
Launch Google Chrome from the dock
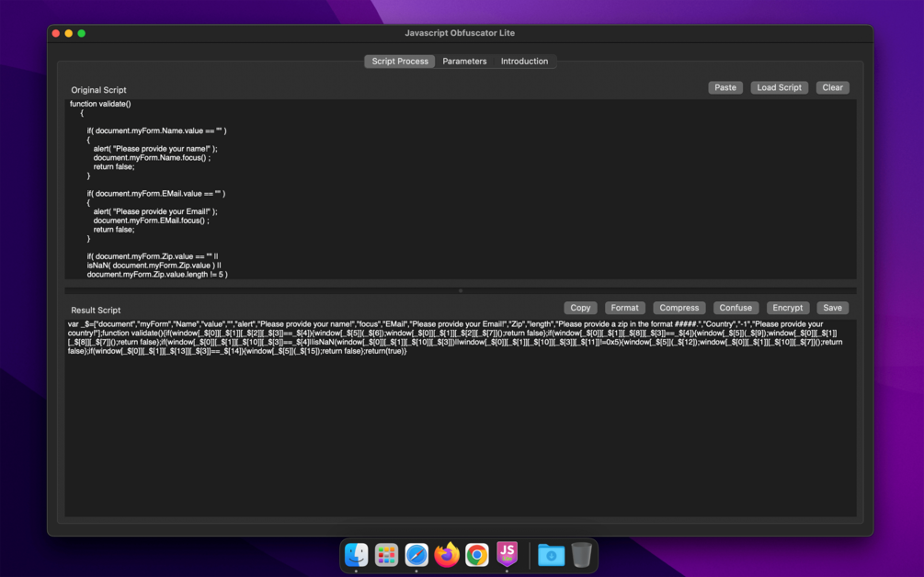pos(477,555)
